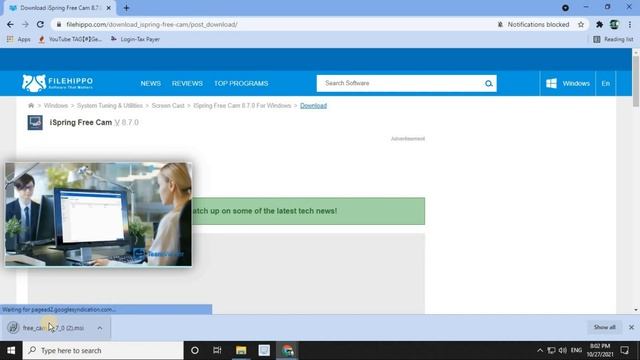This screenshot has width=640, height=360.
Task: Click the iSpring Free Cam title
Action: [81, 122]
